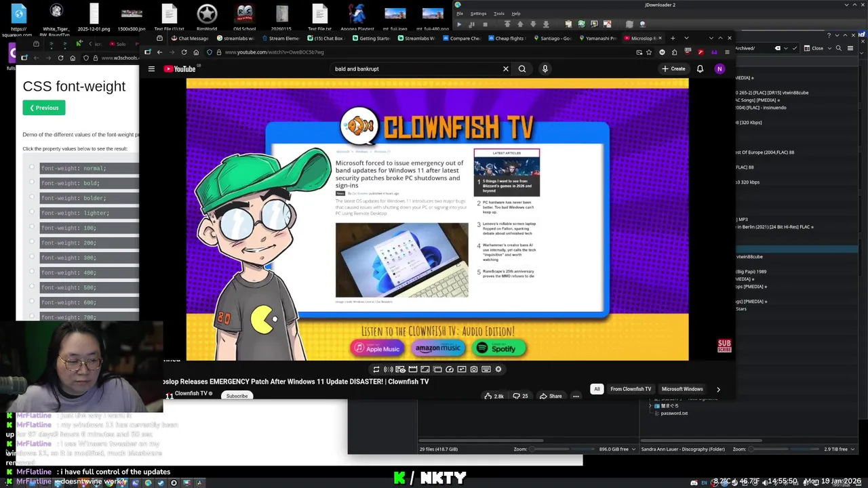Click the Spotify badge in video

click(x=499, y=348)
